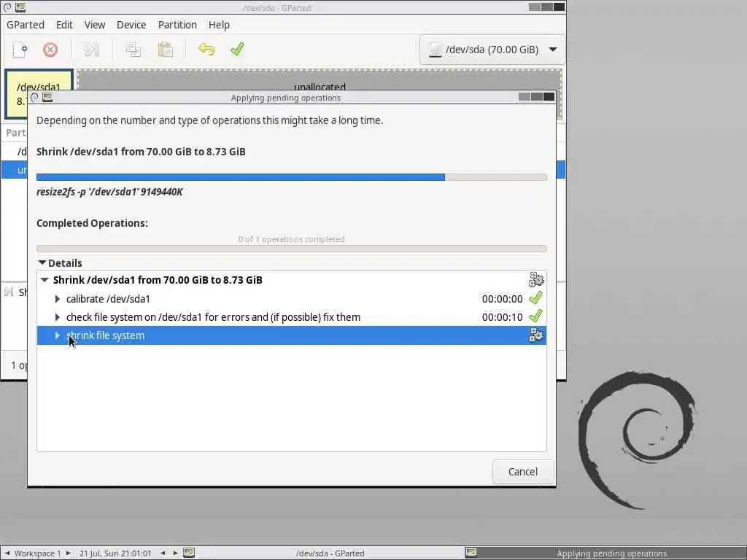This screenshot has width=747, height=560.
Task: Collapse the Details section
Action: point(42,262)
